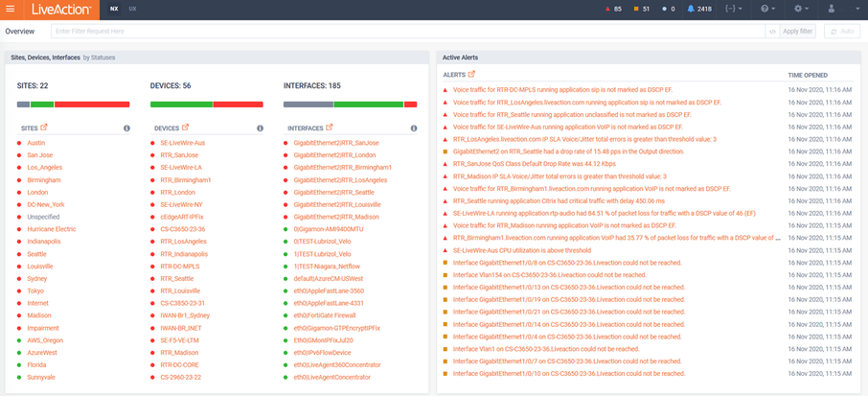Click gray segment of Interfaces status bar
This screenshot has width=868, height=396.
(308, 105)
